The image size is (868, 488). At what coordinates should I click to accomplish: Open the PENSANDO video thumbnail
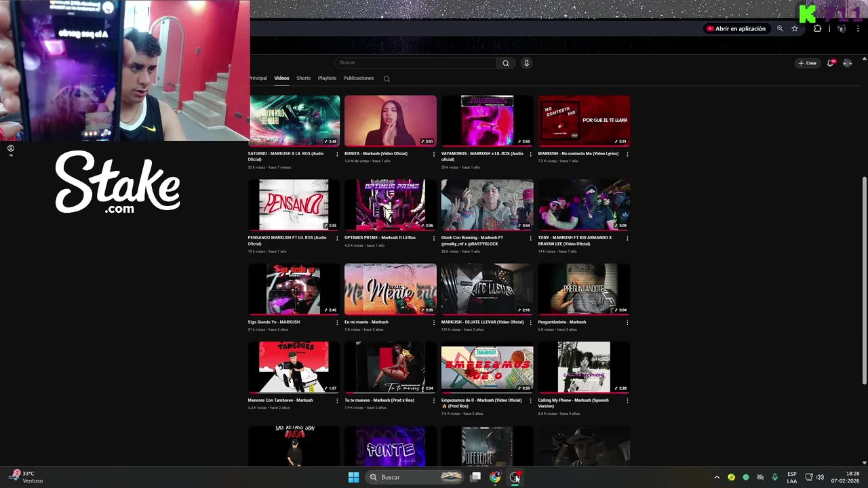[294, 205]
